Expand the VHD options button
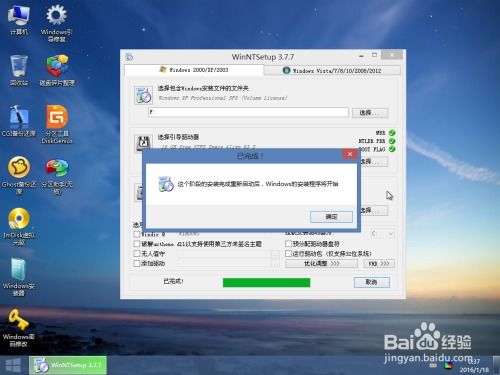500x375 pixels. (x=379, y=263)
